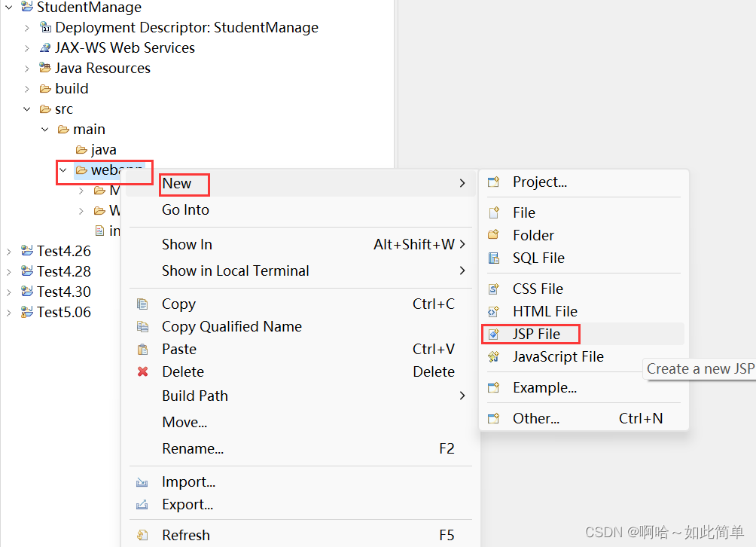Click the HTML File icon
756x547 pixels.
pyautogui.click(x=494, y=311)
